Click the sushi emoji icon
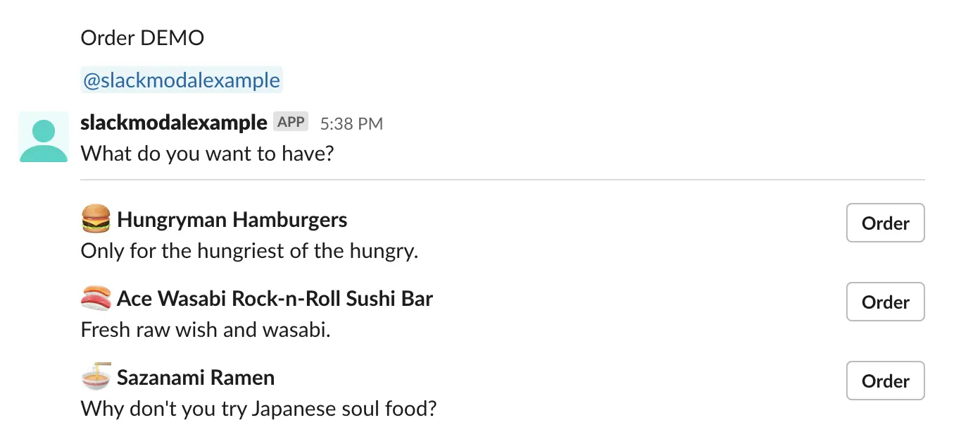Viewport: 980px width, 444px height. pyautogui.click(x=96, y=298)
